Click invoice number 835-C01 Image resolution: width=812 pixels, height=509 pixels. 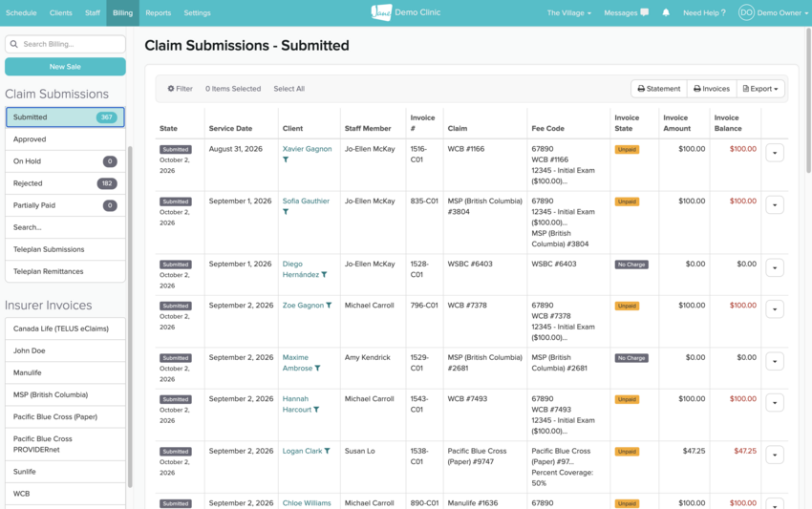(x=424, y=201)
